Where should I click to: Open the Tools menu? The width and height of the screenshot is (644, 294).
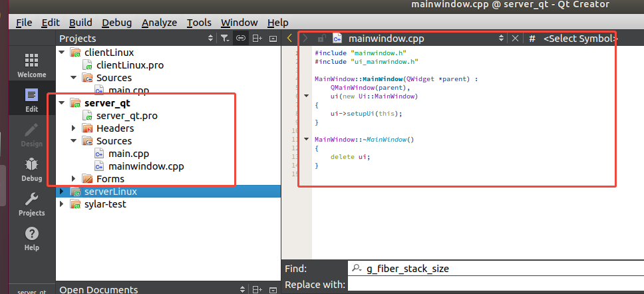[199, 23]
